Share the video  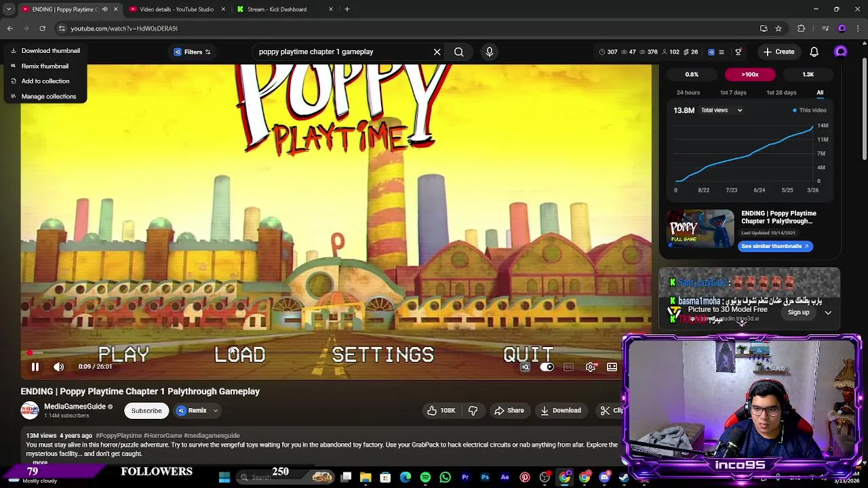point(509,410)
